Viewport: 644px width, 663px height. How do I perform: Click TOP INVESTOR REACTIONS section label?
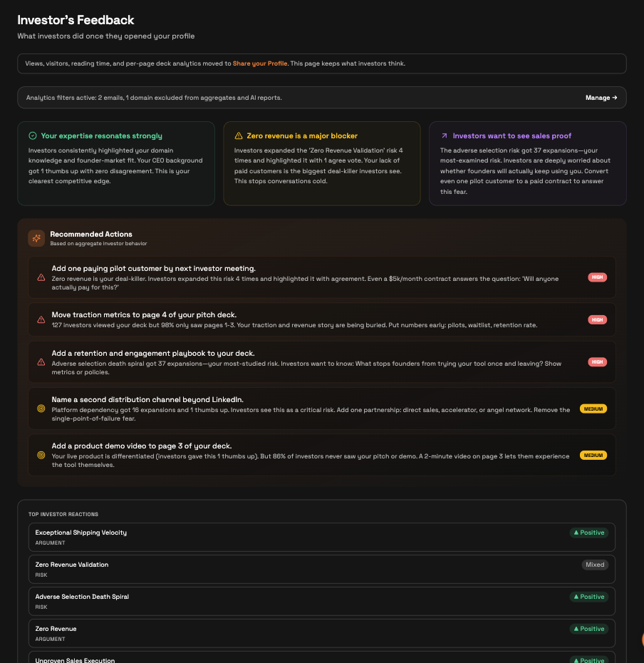pos(63,515)
